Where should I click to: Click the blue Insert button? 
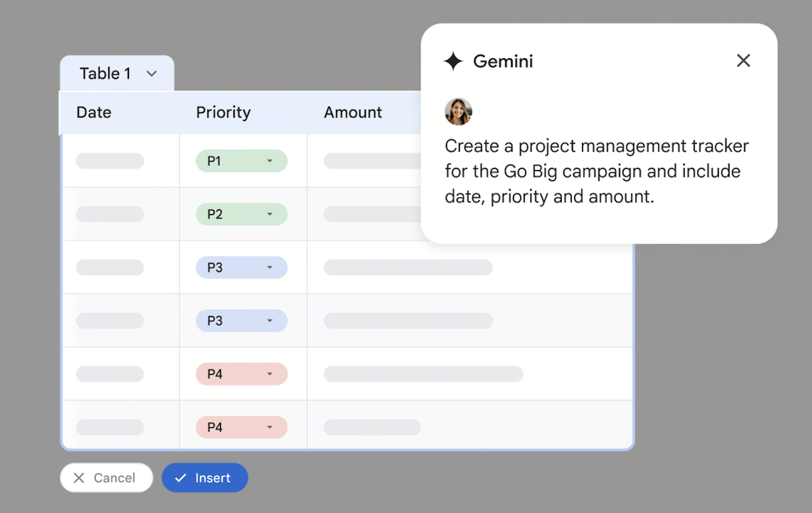coord(205,478)
